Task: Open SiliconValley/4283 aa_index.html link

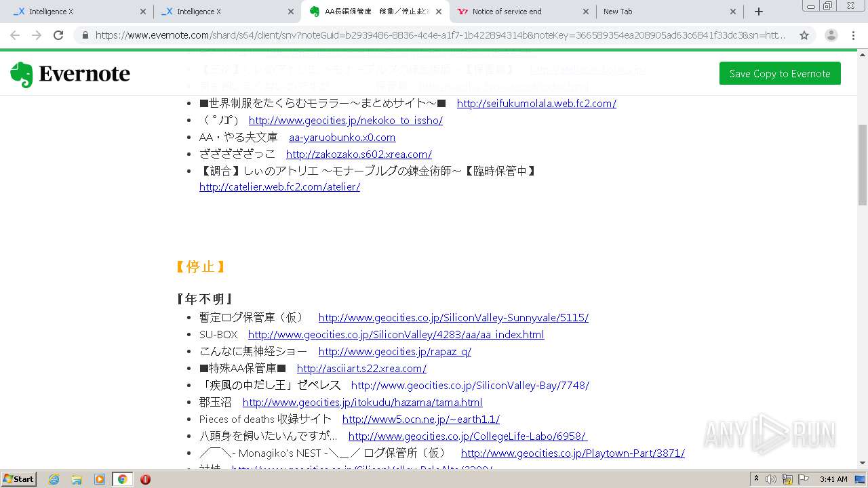Action: click(x=396, y=335)
